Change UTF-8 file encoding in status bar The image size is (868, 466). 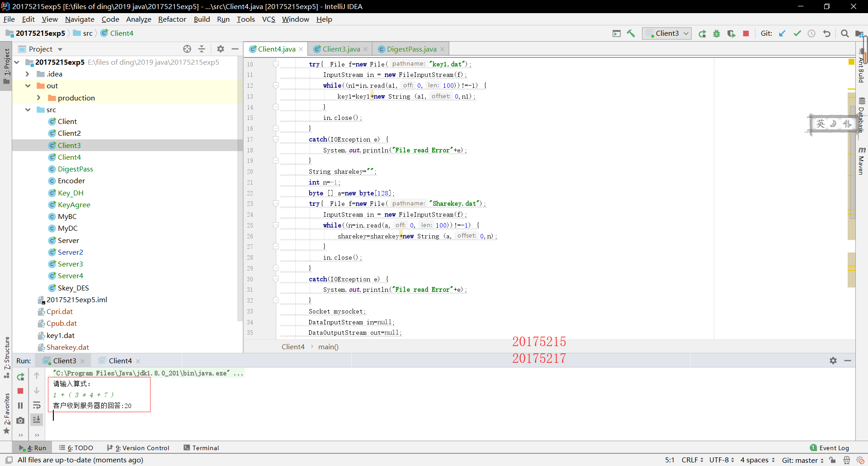[x=722, y=460]
